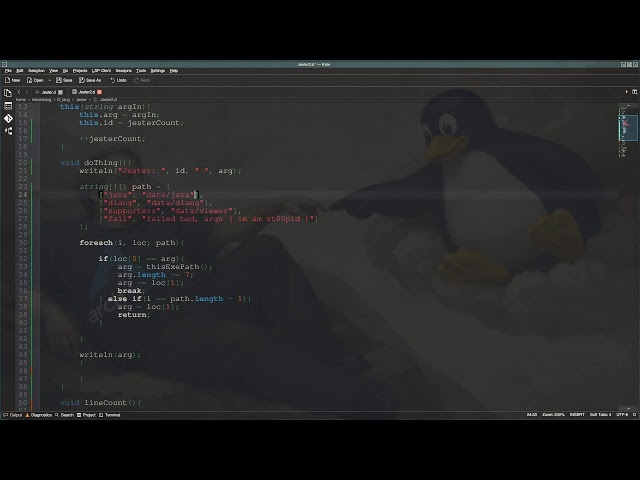This screenshot has width=640, height=480.
Task: Click the greyed Redo toolbar button
Action: [142, 80]
